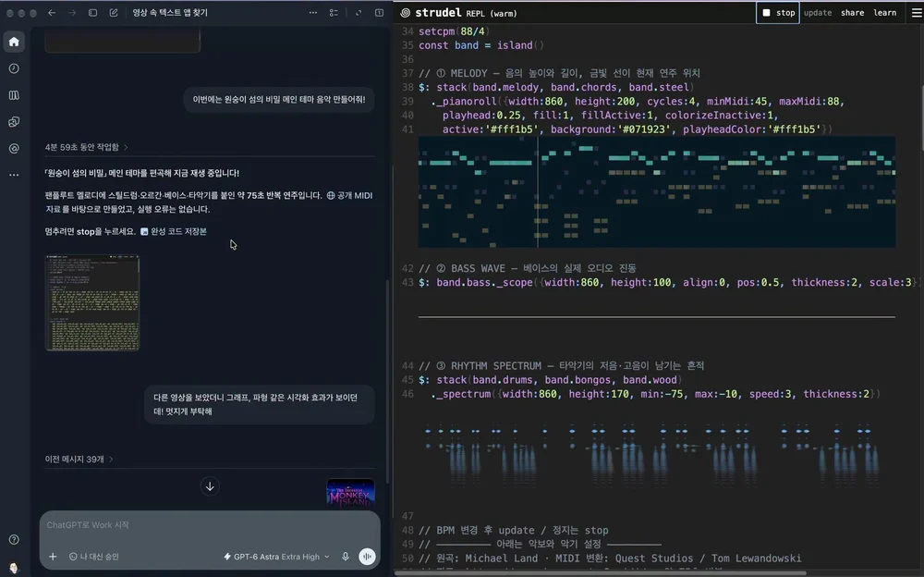
Task: Open the 완성 코드 저장본 file link
Action: (174, 231)
